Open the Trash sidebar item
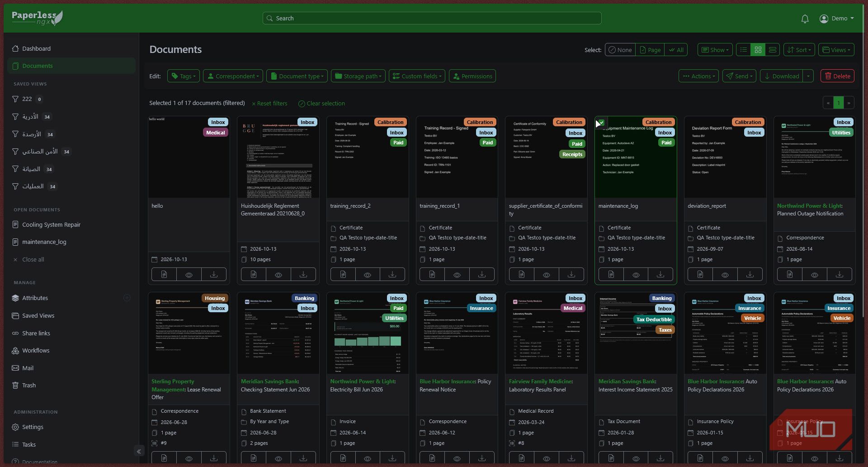Viewport: 868px width, 467px height. (71, 385)
